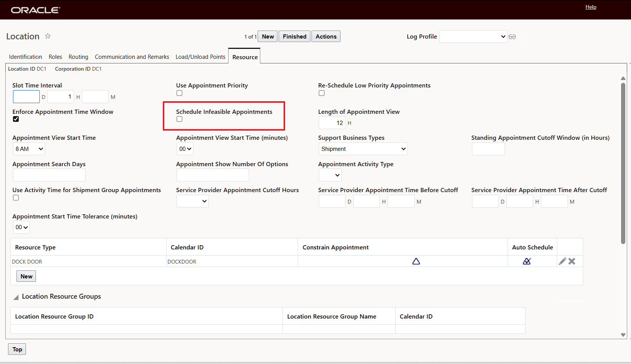Mark Location as favorite using the star icon
The image size is (631, 364).
click(x=48, y=36)
